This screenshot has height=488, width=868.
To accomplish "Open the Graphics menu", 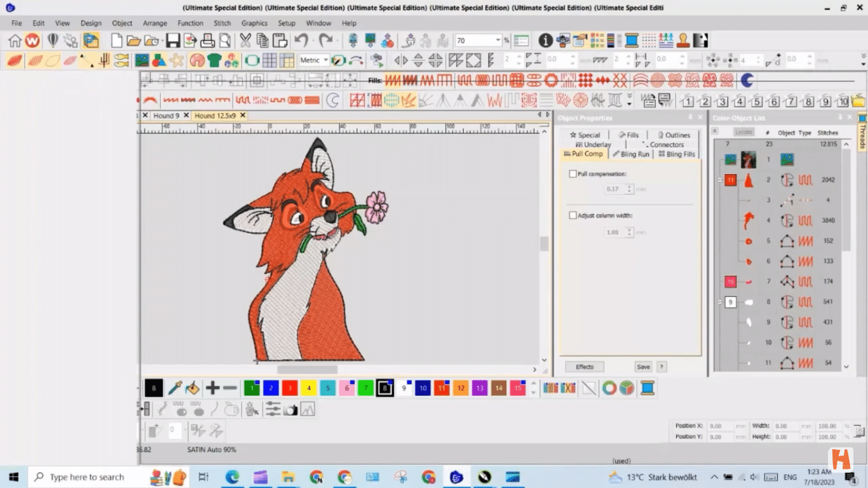I will click(x=254, y=23).
